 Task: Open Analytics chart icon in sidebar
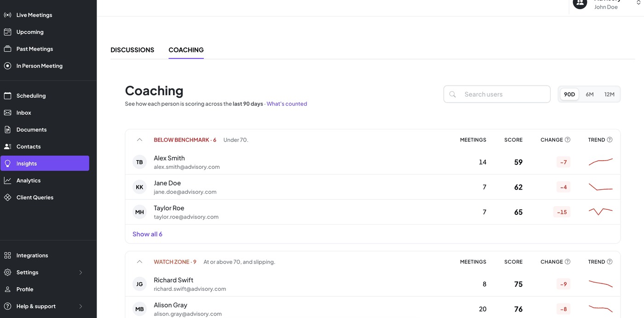pyautogui.click(x=7, y=180)
